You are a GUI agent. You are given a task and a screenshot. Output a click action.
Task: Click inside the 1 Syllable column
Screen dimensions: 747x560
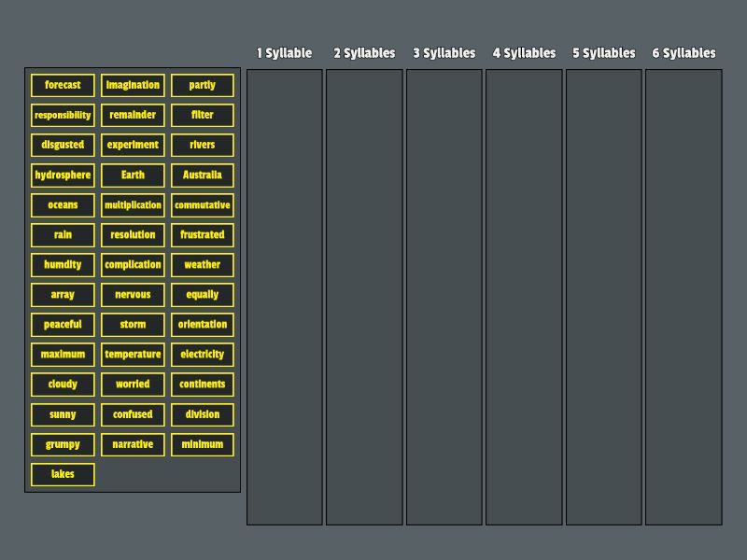[285, 297]
